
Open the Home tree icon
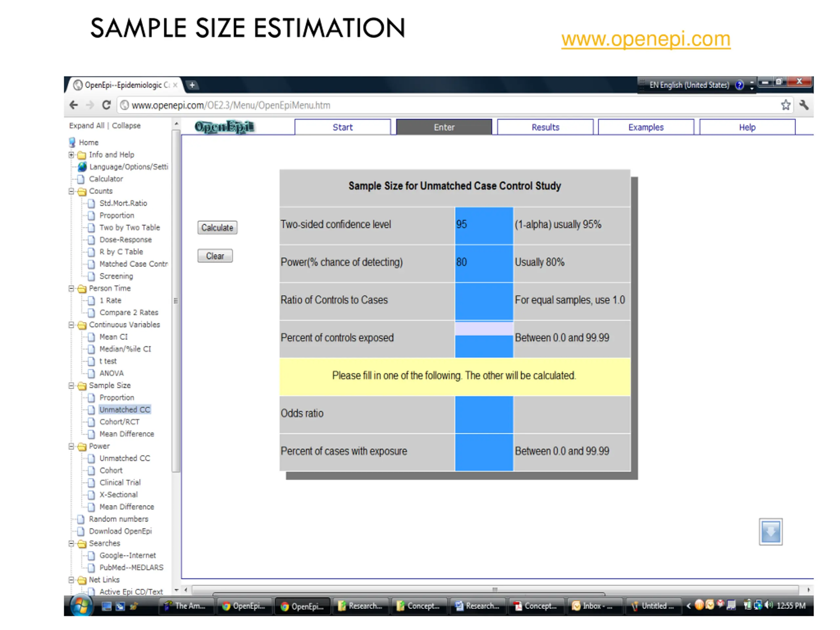[72, 142]
